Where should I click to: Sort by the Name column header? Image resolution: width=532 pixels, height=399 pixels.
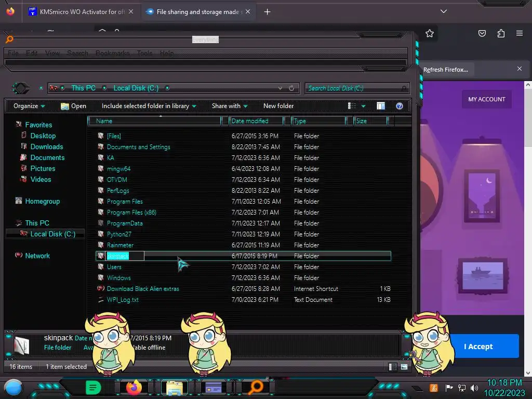click(x=154, y=121)
